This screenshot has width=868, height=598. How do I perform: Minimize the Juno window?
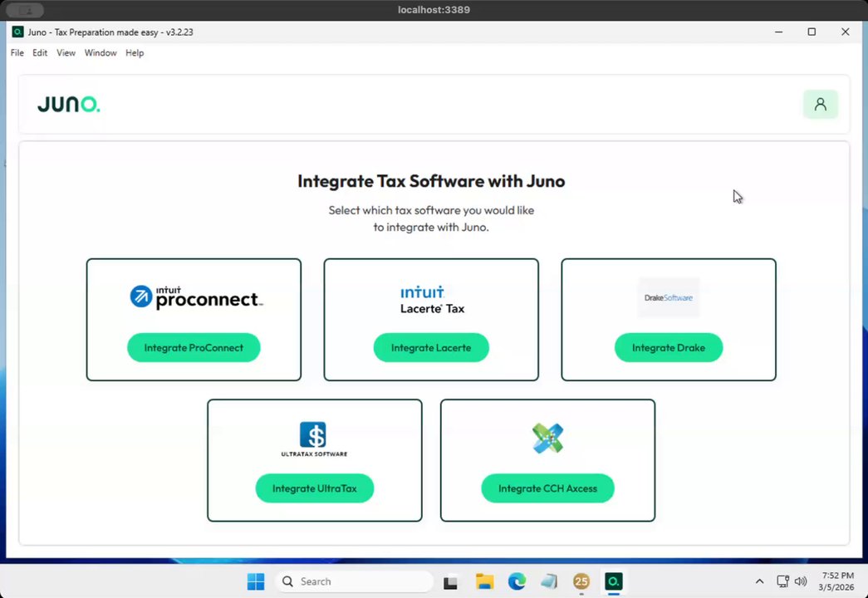point(779,32)
